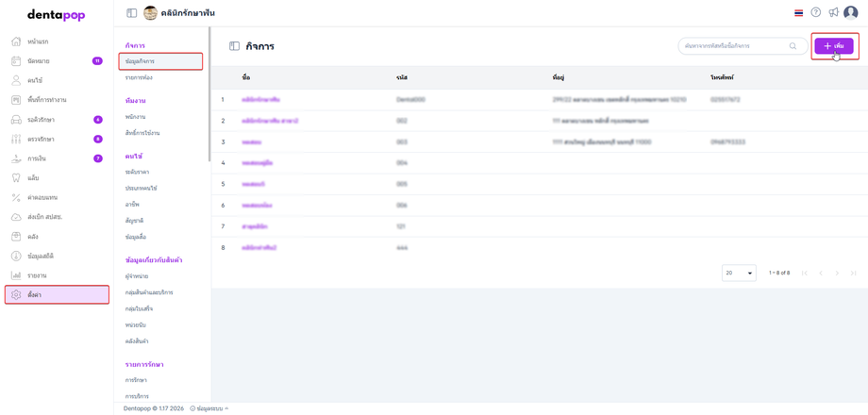Open คลัง inventory box icon
868x415 pixels.
(16, 237)
